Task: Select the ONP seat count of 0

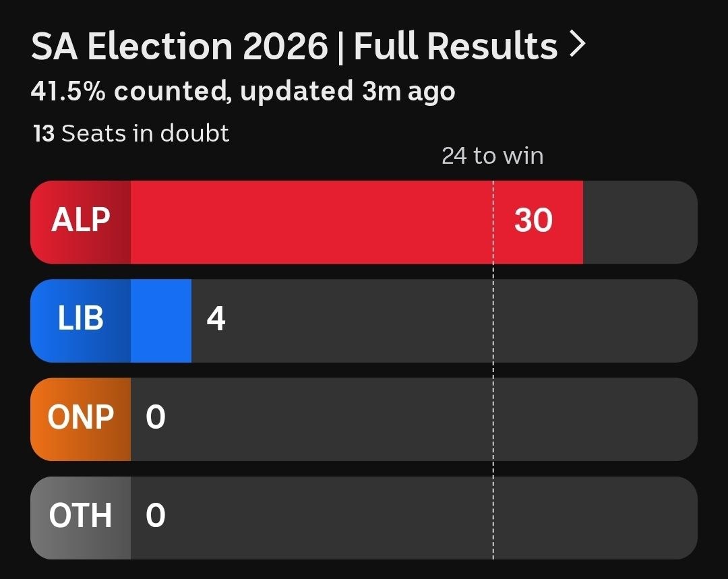Action: click(156, 418)
